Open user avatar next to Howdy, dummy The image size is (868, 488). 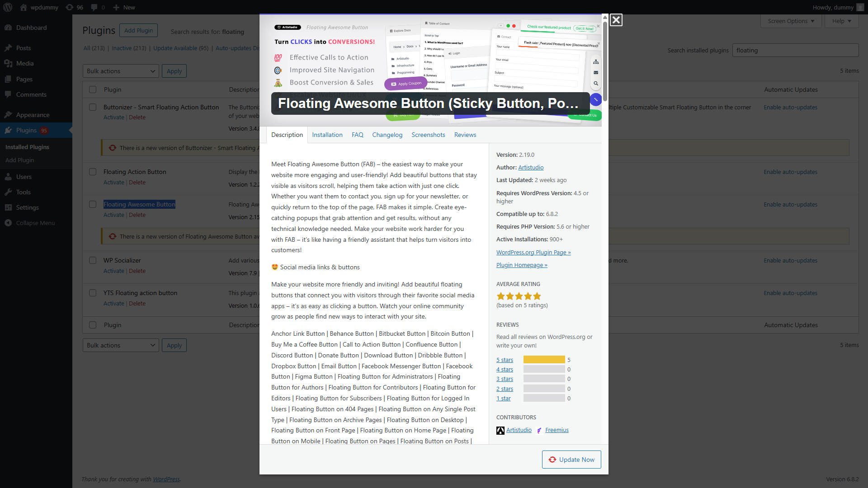[860, 7]
